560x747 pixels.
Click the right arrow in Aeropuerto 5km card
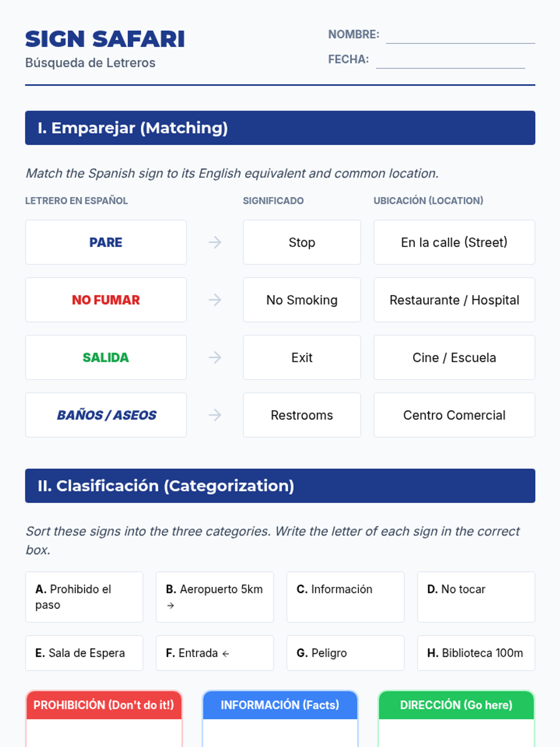point(170,606)
